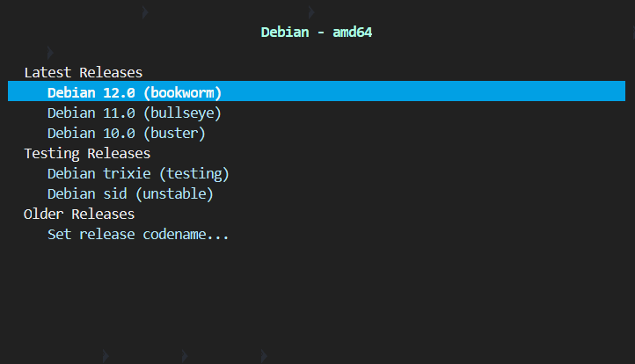The width and height of the screenshot is (635, 364).
Task: Click the '12.0' version number
Action: (118, 92)
